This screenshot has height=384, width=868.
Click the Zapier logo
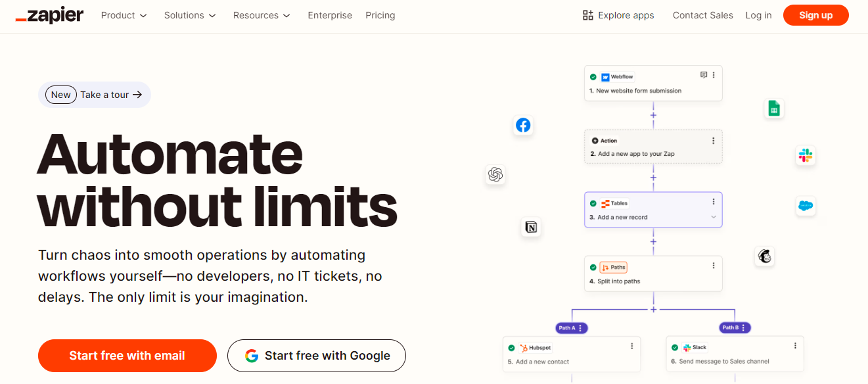click(50, 15)
